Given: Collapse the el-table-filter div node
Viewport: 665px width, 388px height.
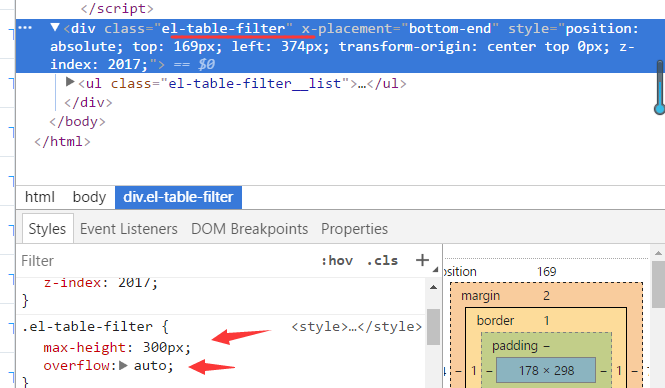Looking at the screenshot, I should click(x=55, y=28).
